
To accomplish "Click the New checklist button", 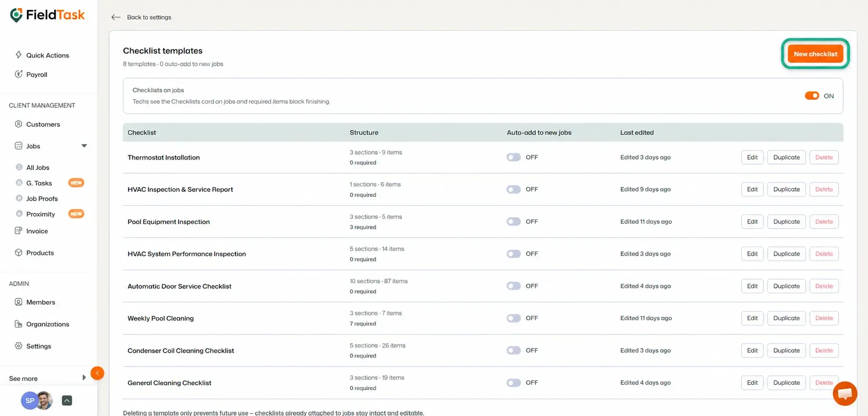I will (x=815, y=54).
